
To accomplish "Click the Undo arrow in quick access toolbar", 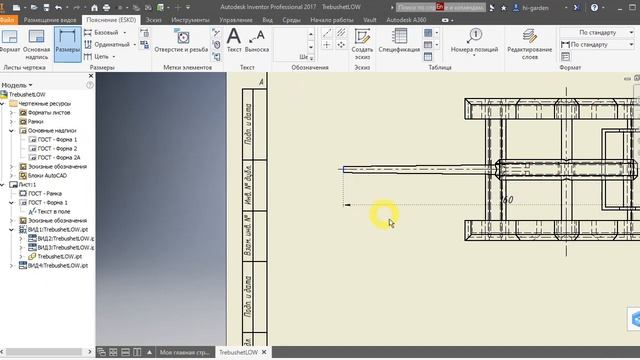I will [58, 7].
